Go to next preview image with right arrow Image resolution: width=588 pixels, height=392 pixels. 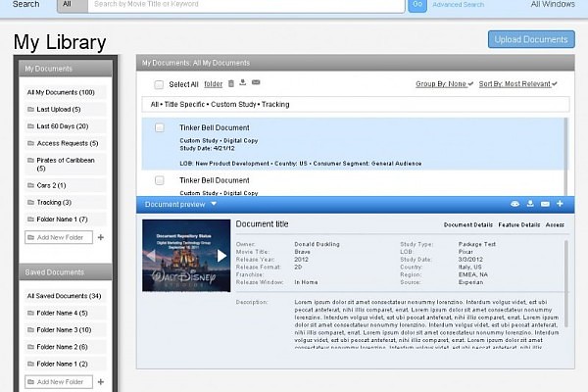pyautogui.click(x=221, y=255)
